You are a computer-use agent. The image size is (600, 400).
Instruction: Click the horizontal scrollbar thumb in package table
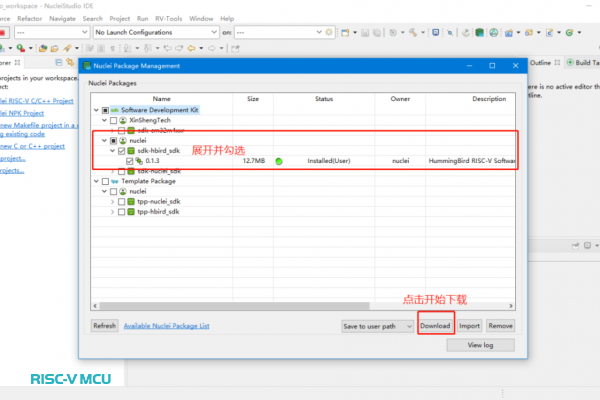point(234,306)
